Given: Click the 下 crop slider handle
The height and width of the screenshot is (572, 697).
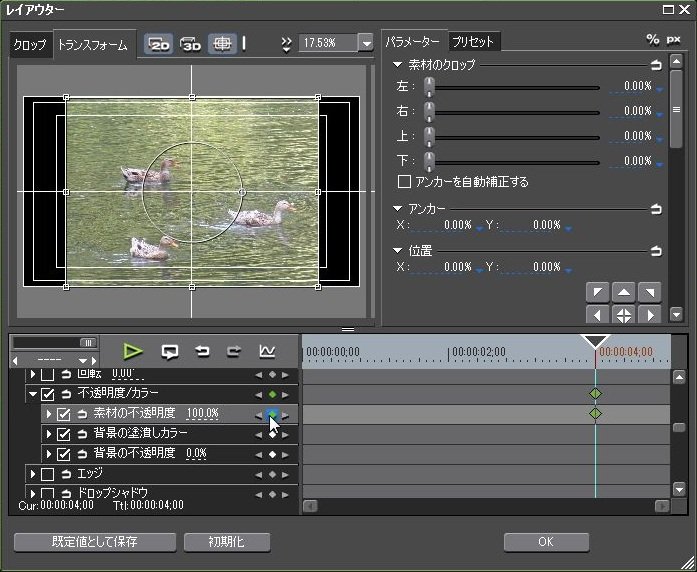Looking at the screenshot, I should pos(429,162).
